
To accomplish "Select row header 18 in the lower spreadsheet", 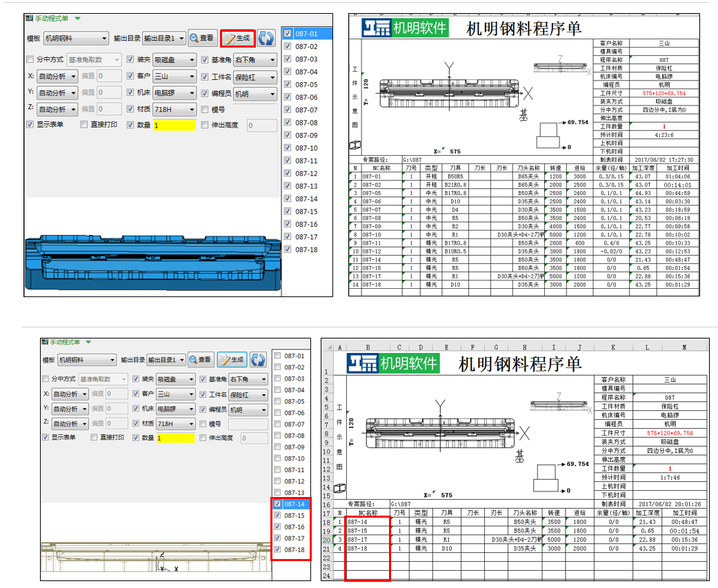I will coord(326,523).
